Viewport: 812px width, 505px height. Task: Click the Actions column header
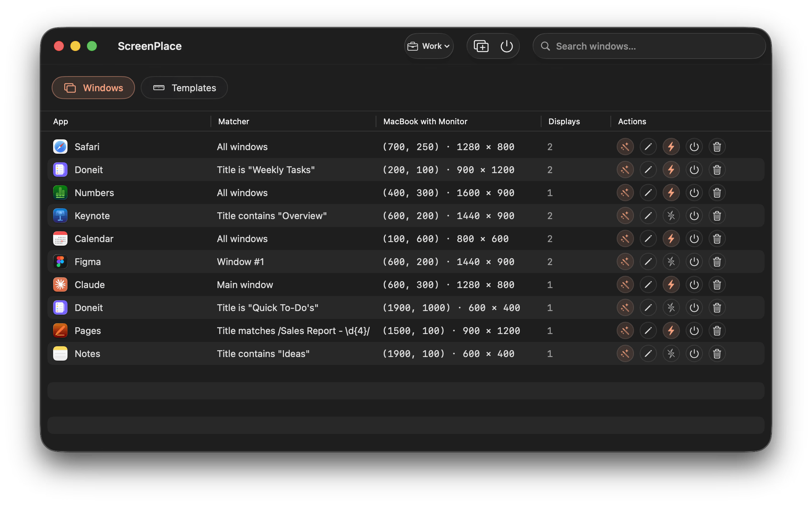632,121
